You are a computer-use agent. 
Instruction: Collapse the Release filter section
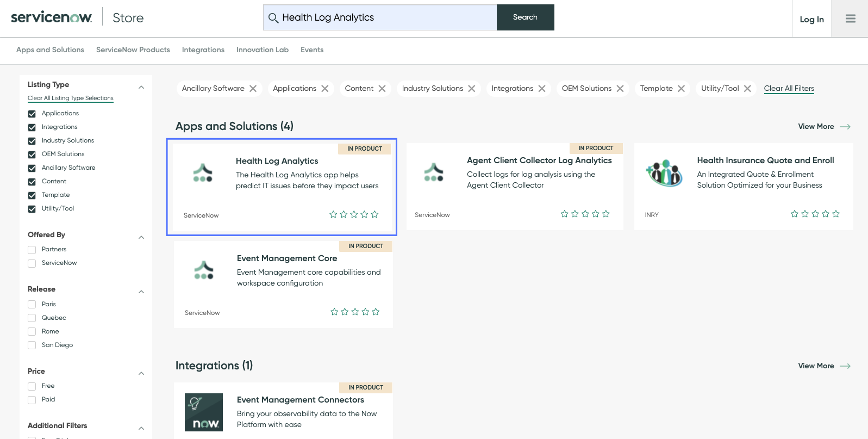click(x=141, y=292)
